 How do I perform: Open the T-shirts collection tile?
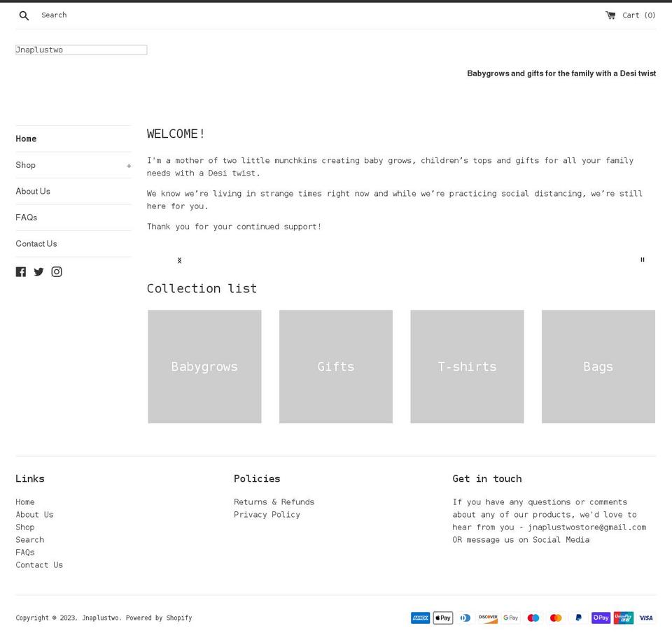pos(467,367)
